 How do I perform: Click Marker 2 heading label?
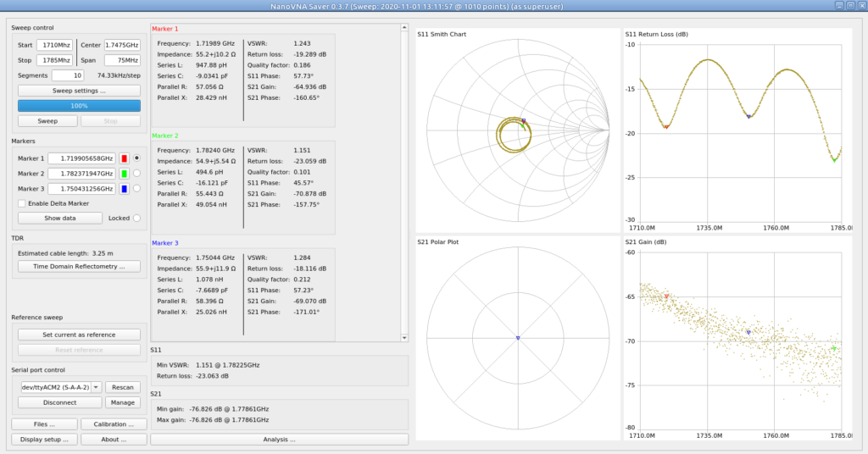pyautogui.click(x=165, y=136)
